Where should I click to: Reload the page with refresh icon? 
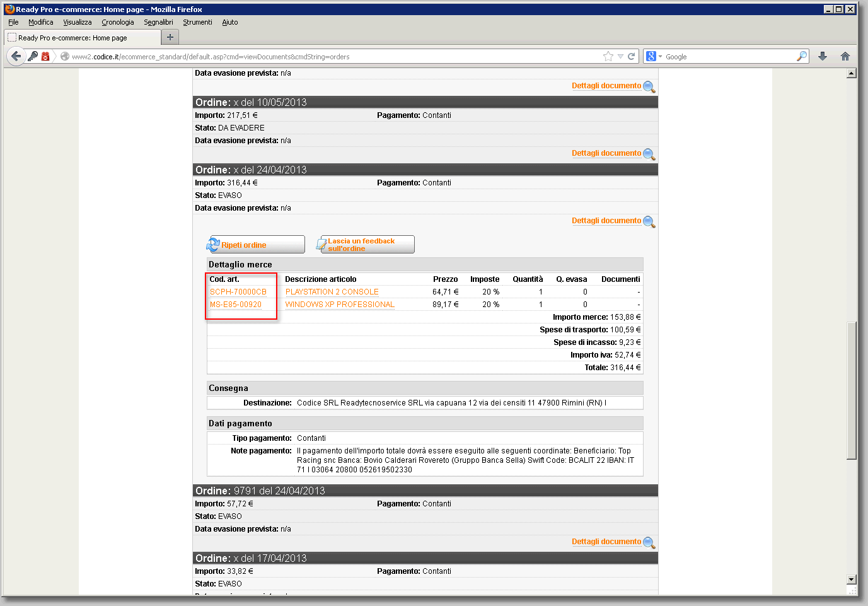pyautogui.click(x=631, y=56)
